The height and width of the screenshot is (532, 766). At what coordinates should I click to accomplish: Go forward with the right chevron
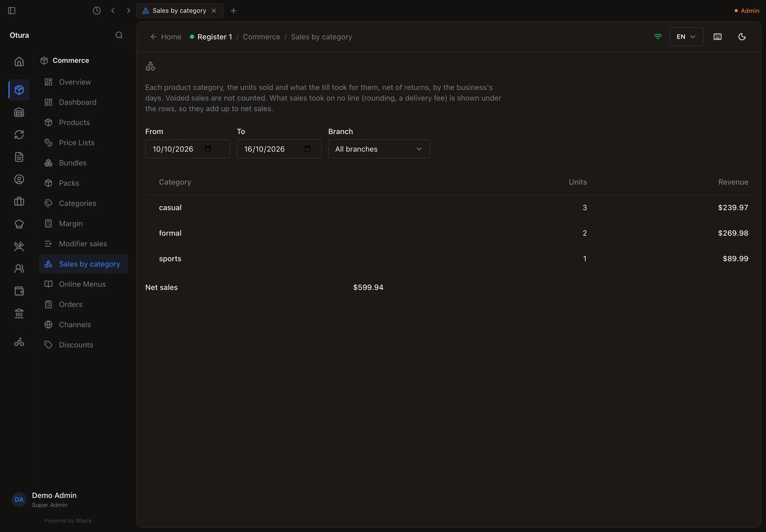pos(128,11)
